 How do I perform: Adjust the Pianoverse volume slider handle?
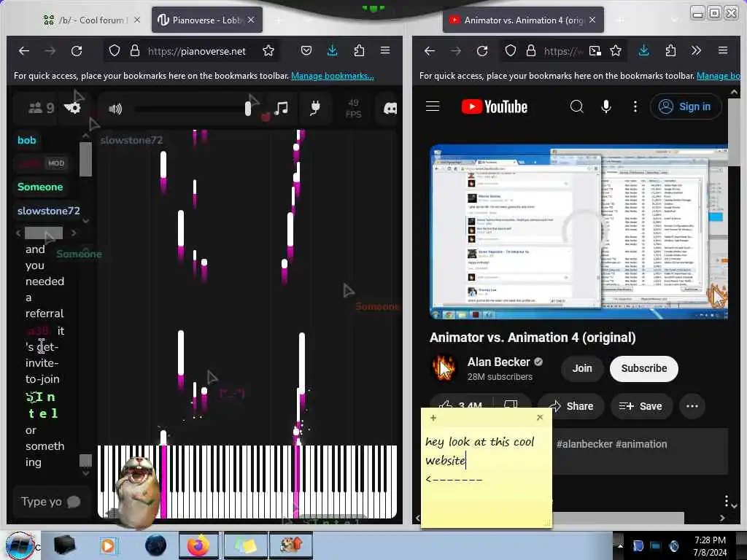coord(248,109)
